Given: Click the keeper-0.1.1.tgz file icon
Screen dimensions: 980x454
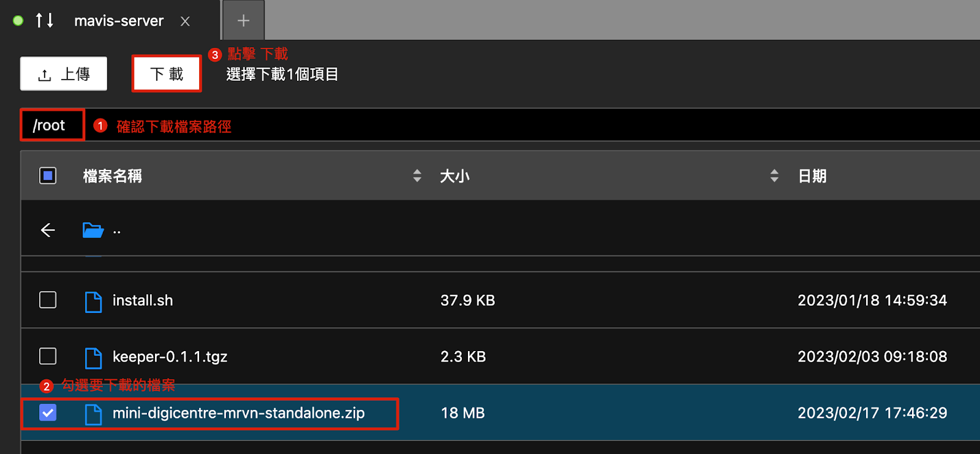Looking at the screenshot, I should 93,358.
